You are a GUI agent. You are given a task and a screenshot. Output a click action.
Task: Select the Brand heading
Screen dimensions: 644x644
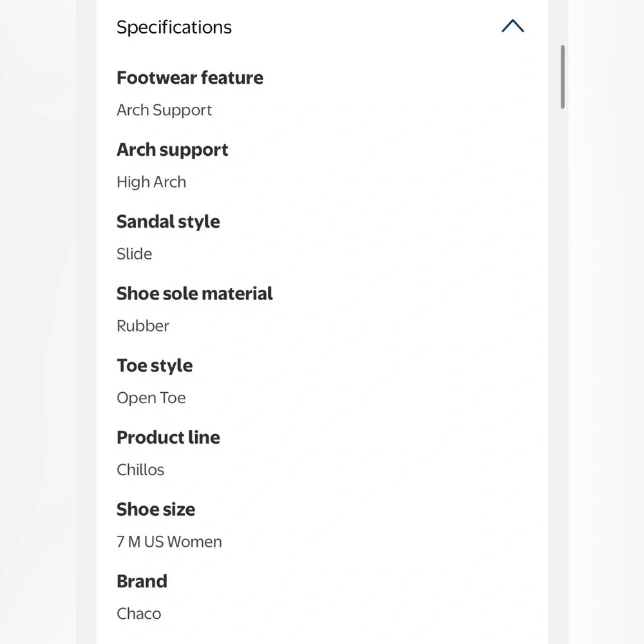click(x=142, y=581)
